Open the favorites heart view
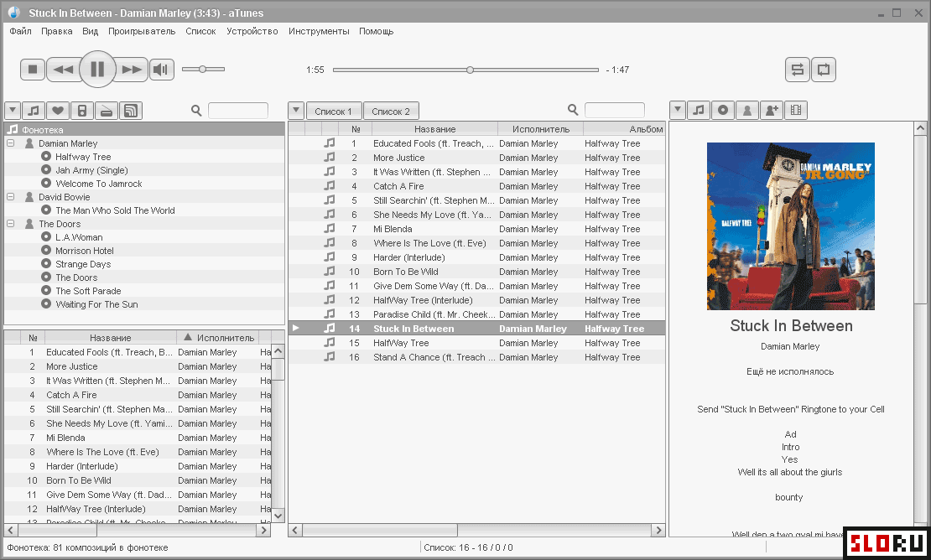The width and height of the screenshot is (931, 560). pos(58,111)
